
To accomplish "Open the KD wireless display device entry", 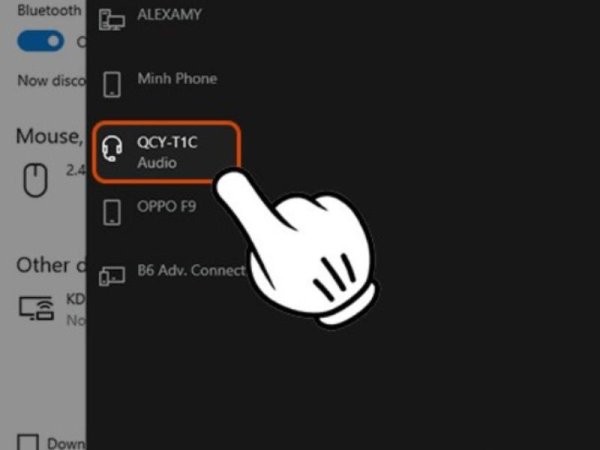I will 52,309.
